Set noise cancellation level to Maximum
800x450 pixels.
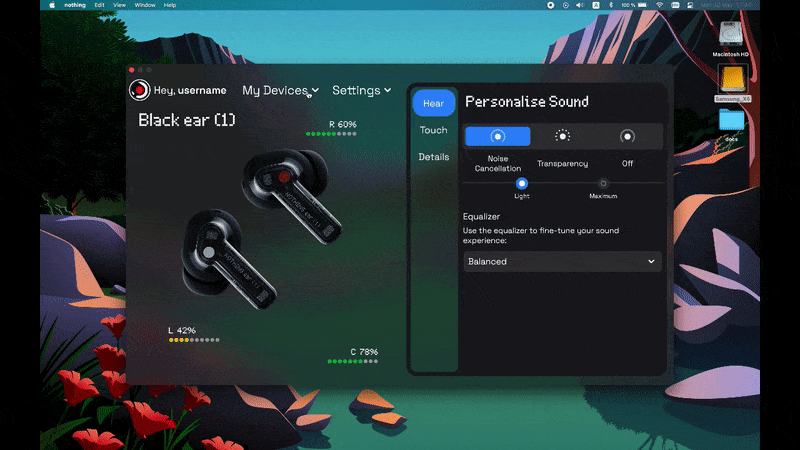point(603,183)
